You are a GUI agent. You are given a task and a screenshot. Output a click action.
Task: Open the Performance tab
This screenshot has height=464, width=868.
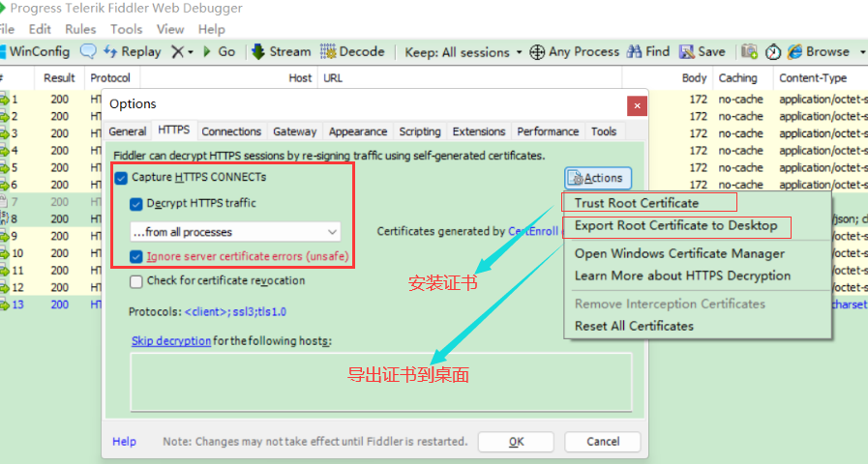[548, 131]
